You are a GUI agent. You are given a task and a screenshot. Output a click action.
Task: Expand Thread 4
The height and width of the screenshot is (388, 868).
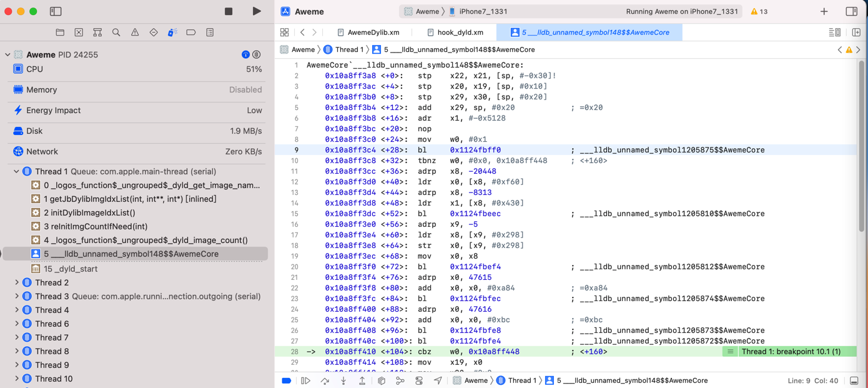click(17, 310)
